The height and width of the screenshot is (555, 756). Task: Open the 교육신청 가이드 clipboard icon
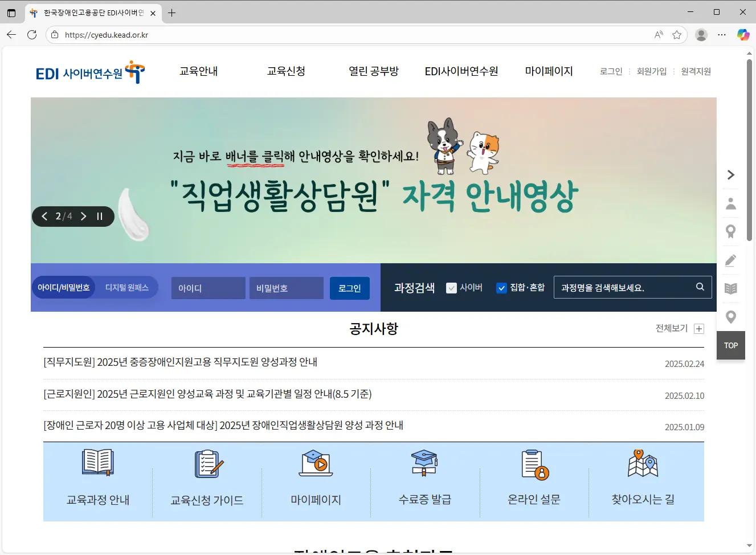click(209, 463)
